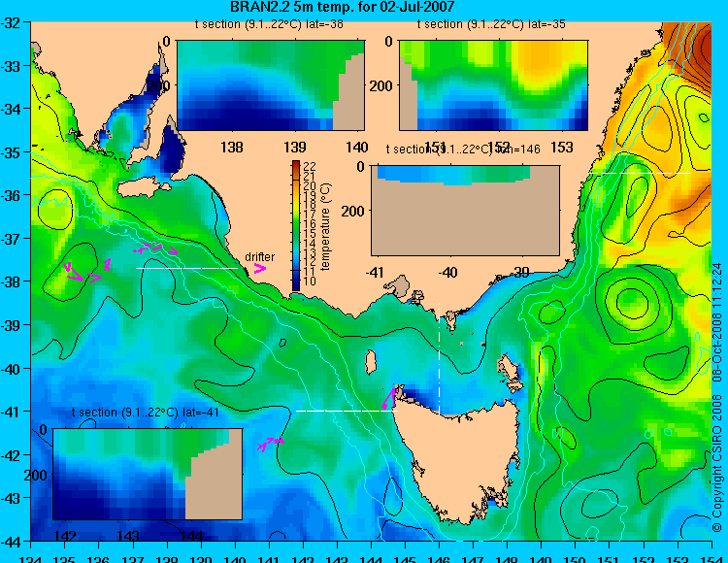Click longitude tick 153 under the lat=-35 inset
728x563 pixels.
coord(562,148)
